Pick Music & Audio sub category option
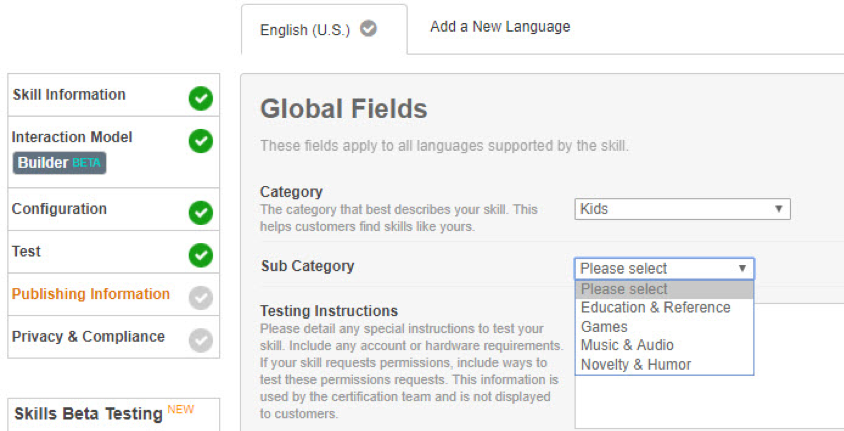Image resolution: width=844 pixels, height=431 pixels. (x=627, y=346)
